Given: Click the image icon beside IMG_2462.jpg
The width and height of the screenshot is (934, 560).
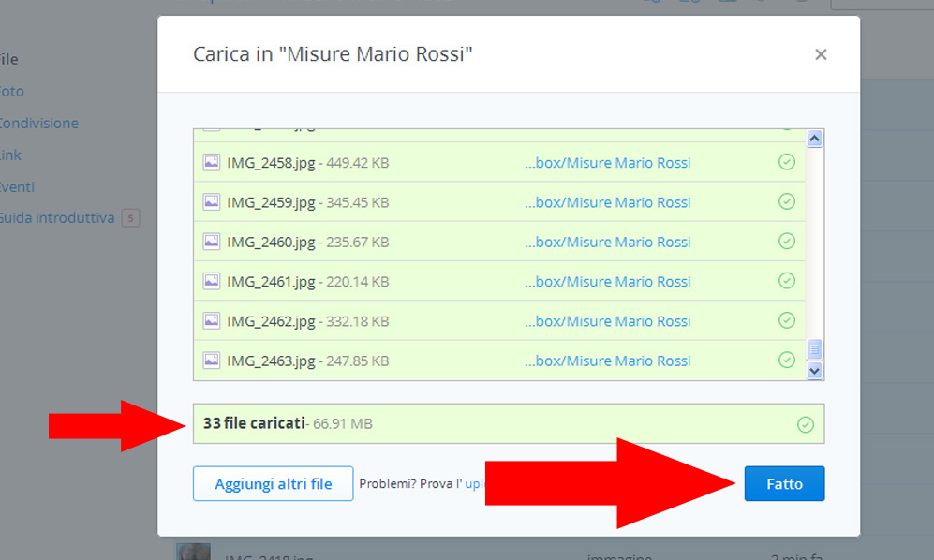Looking at the screenshot, I should tap(212, 320).
